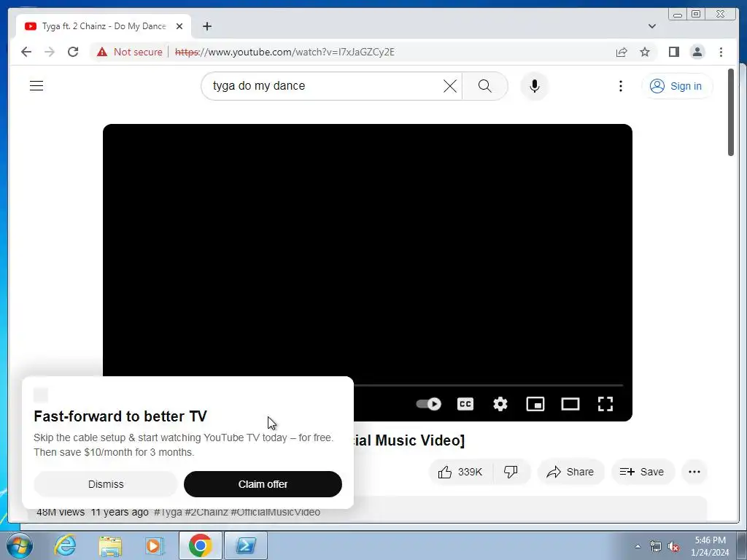This screenshot has width=747, height=560.
Task: Click the address bar URL
Action: pyautogui.click(x=285, y=52)
